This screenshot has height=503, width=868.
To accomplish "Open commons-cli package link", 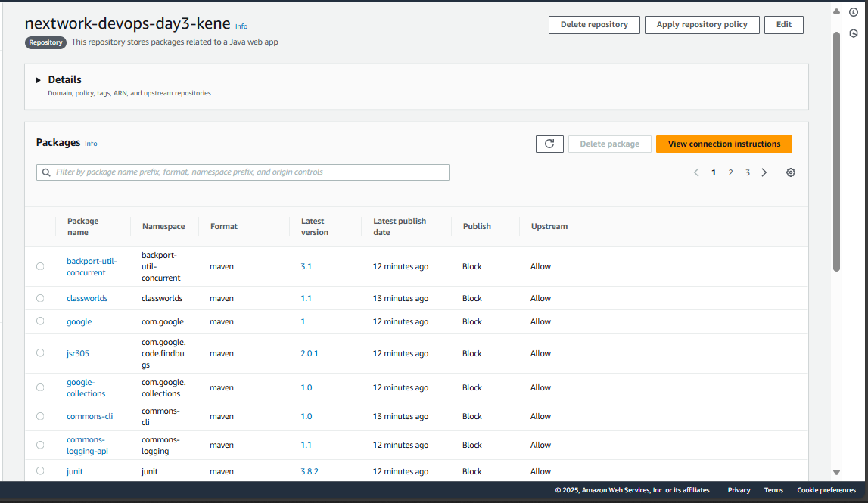I will click(x=90, y=416).
